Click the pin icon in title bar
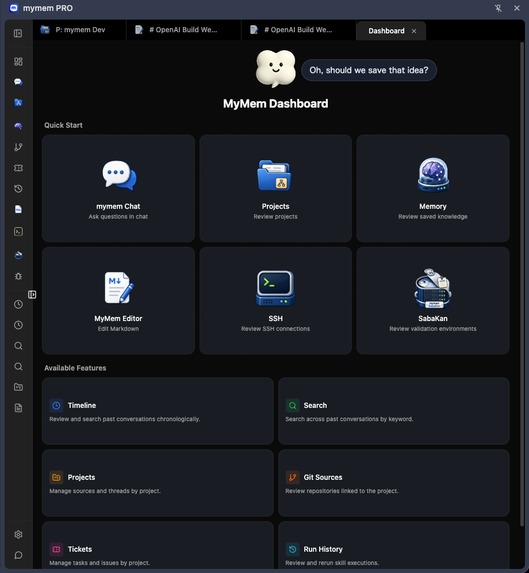Viewport: 529px width, 573px height. click(x=498, y=8)
